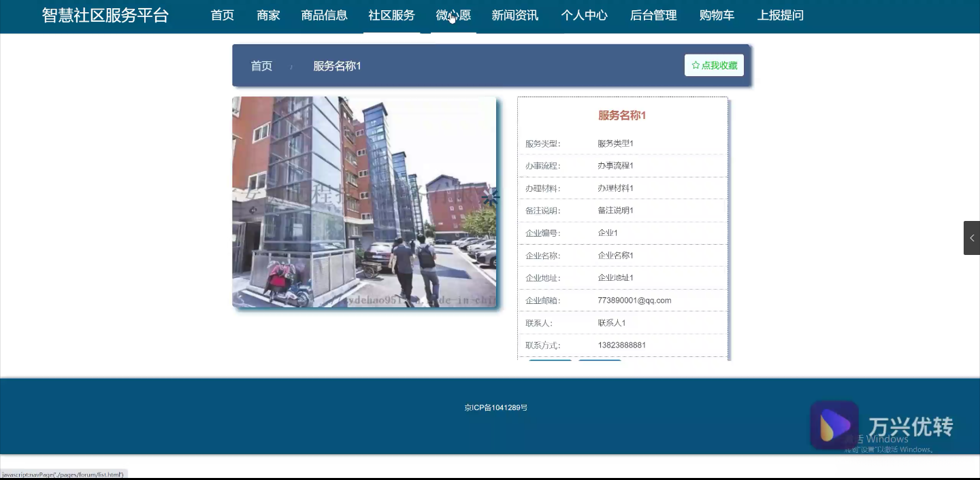Click 上报提问 in the top navigation
Image resolution: width=980 pixels, height=480 pixels.
coord(780,15)
